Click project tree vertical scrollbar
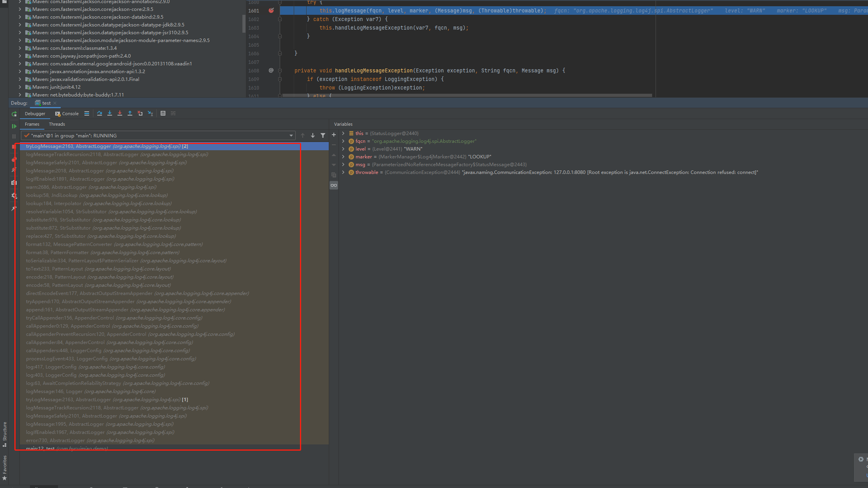The height and width of the screenshot is (488, 868). (244, 23)
